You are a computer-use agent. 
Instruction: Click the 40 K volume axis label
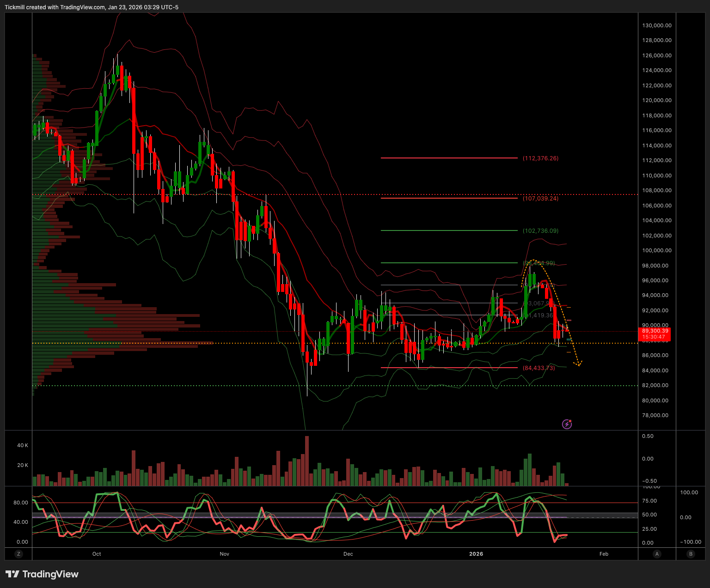[x=23, y=445]
